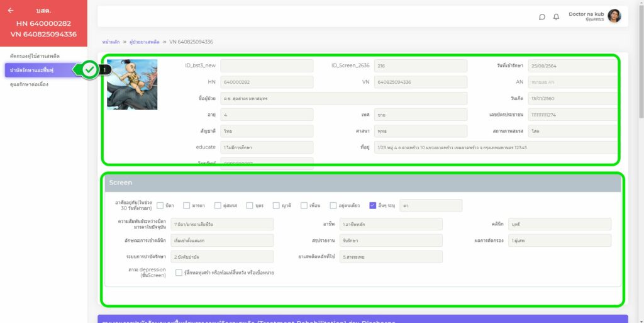Click the Doctor na kub profile avatar
This screenshot has width=644, height=323.
[614, 16]
